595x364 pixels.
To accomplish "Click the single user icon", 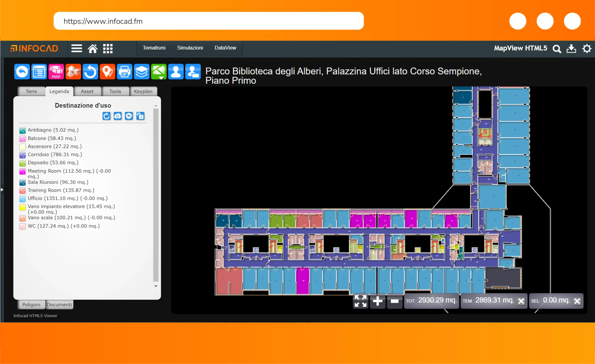I will [176, 72].
